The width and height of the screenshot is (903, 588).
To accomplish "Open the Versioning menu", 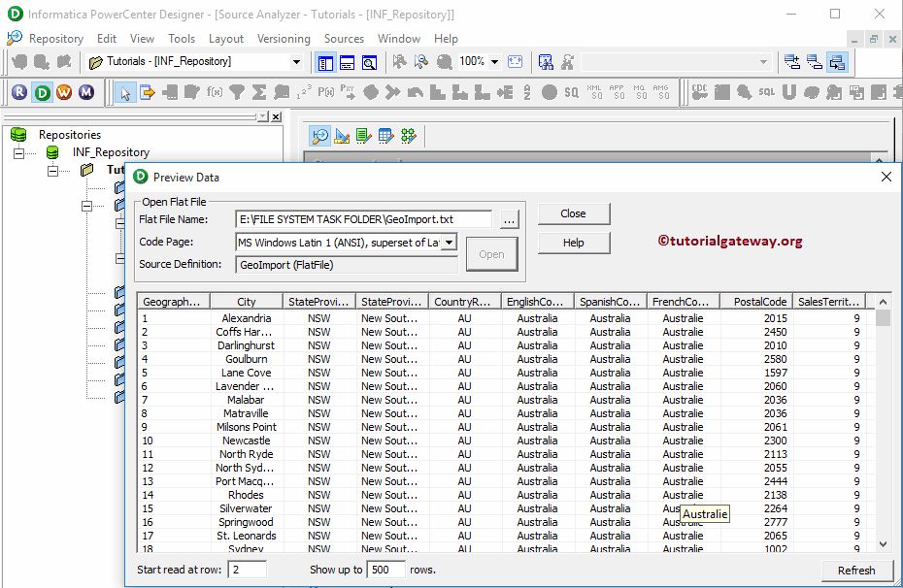I will (284, 39).
